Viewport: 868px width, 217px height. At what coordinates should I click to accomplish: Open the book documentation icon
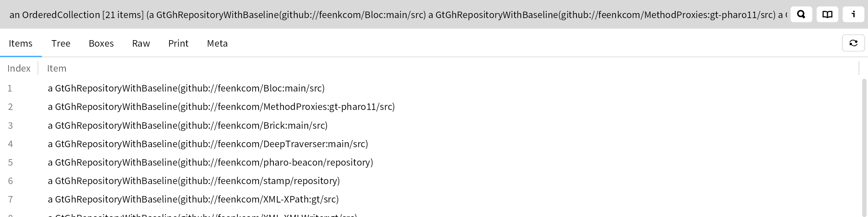tap(827, 14)
